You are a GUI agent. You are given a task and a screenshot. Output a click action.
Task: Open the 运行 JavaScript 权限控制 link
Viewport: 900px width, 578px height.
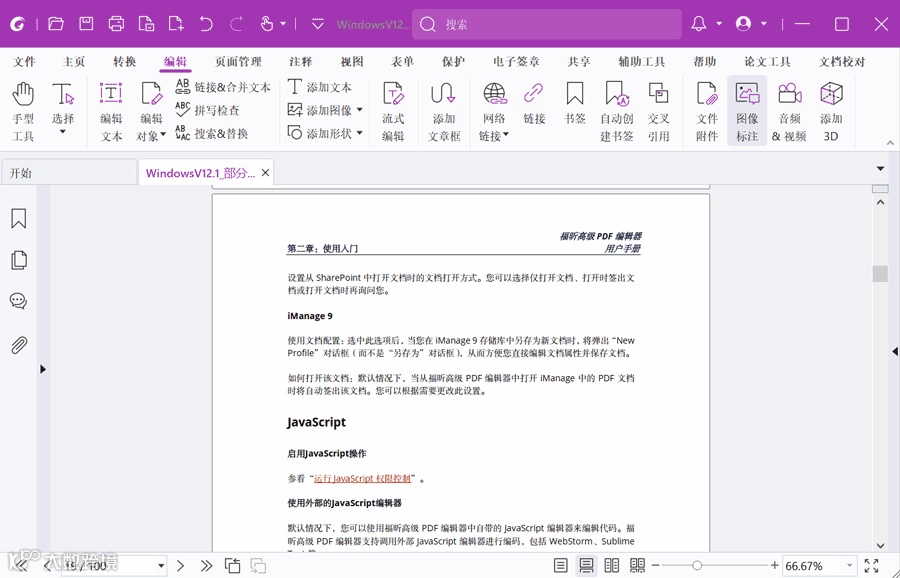[363, 478]
